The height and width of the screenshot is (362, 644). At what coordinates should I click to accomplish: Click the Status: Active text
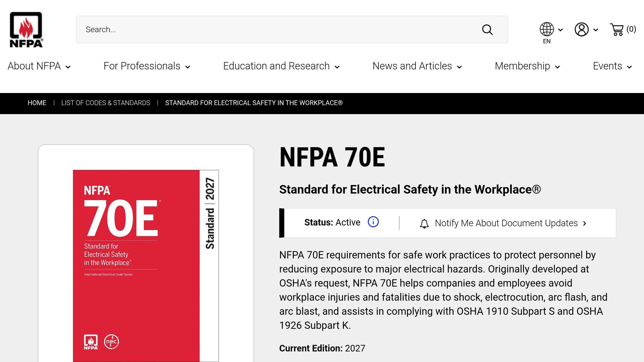tap(332, 222)
